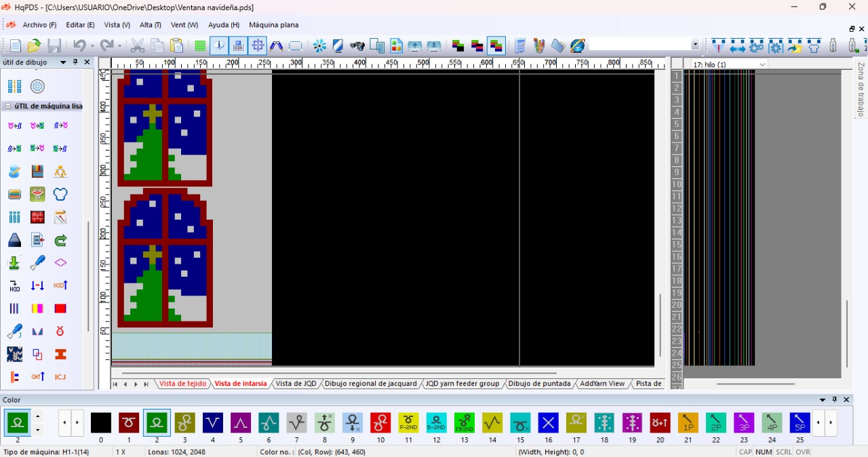Open the Archivo (F) menu

(x=39, y=25)
